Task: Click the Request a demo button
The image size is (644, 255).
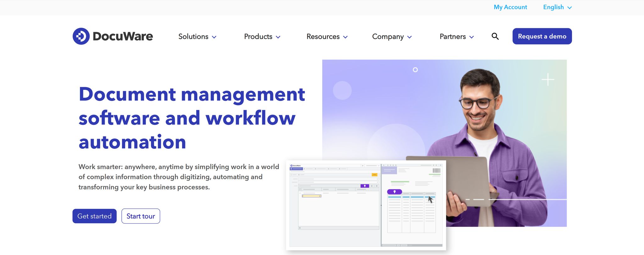Action: (x=542, y=36)
